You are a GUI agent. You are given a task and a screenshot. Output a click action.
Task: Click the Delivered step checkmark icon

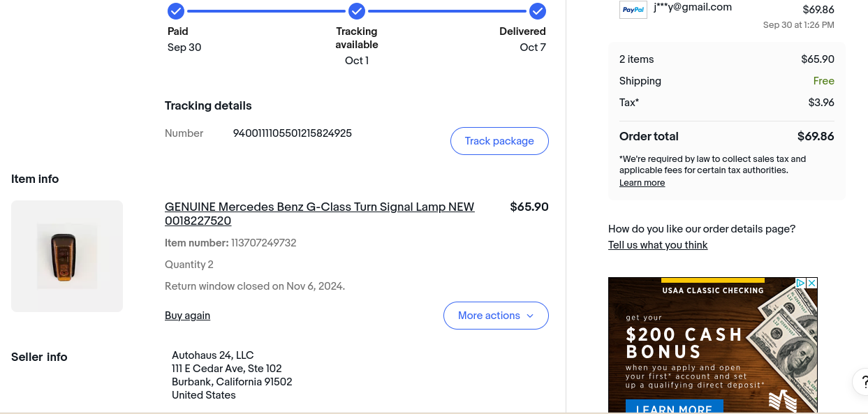(x=537, y=11)
